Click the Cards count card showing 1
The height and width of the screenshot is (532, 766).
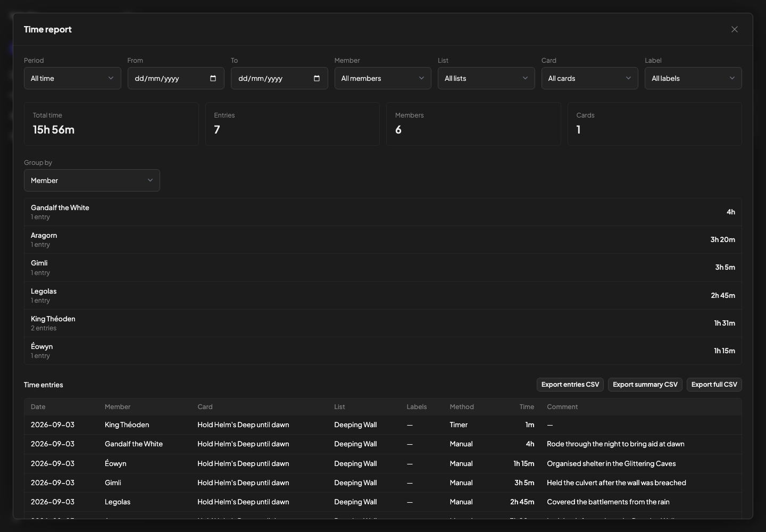click(655, 124)
